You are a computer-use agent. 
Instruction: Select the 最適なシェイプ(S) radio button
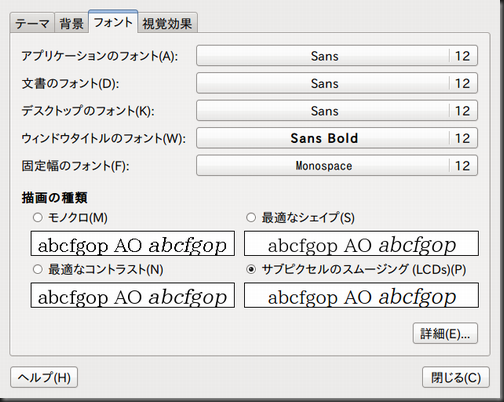[251, 218]
